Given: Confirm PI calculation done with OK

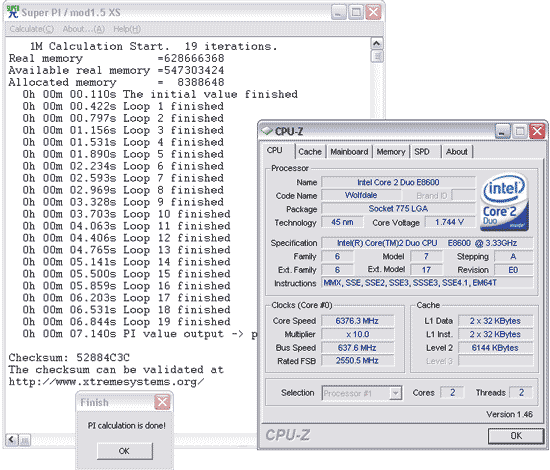Looking at the screenshot, I should (x=125, y=451).
